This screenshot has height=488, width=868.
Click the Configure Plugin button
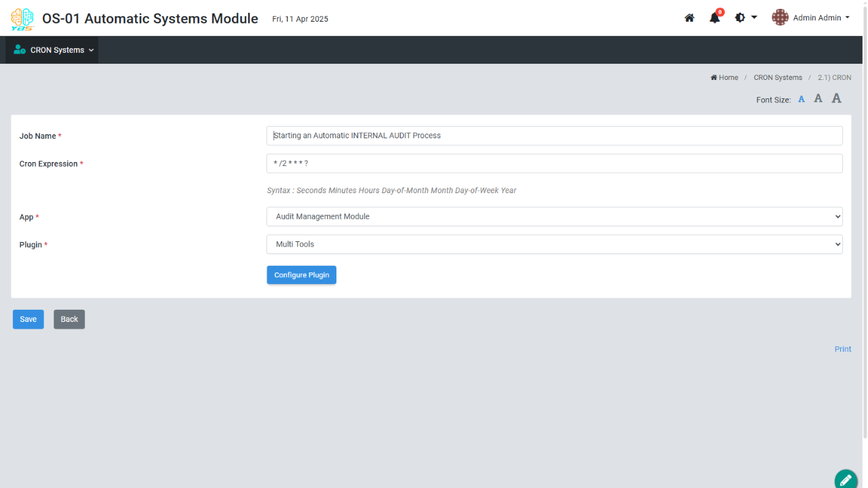(x=301, y=275)
